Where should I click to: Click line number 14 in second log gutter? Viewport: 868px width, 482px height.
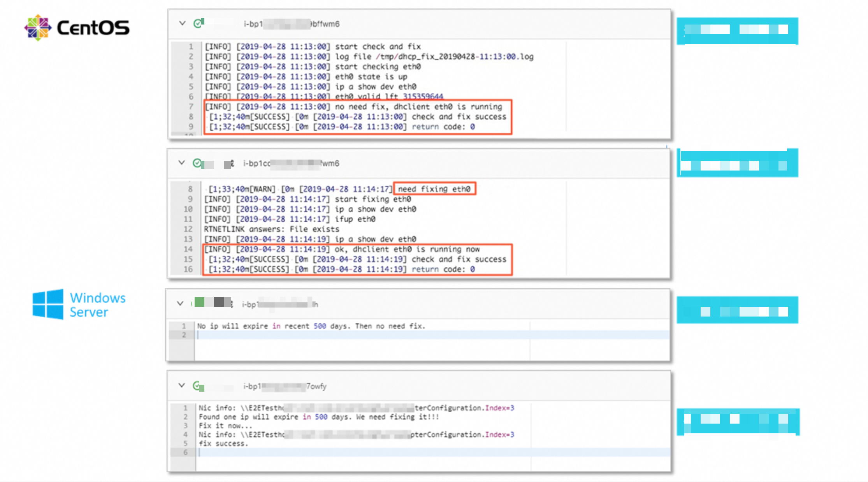188,249
